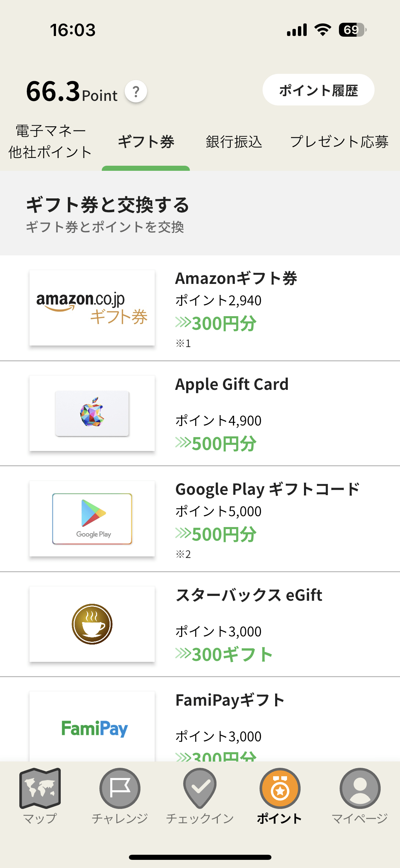Choose Google Play ギフトコード title
400x868 pixels.
[x=267, y=489]
